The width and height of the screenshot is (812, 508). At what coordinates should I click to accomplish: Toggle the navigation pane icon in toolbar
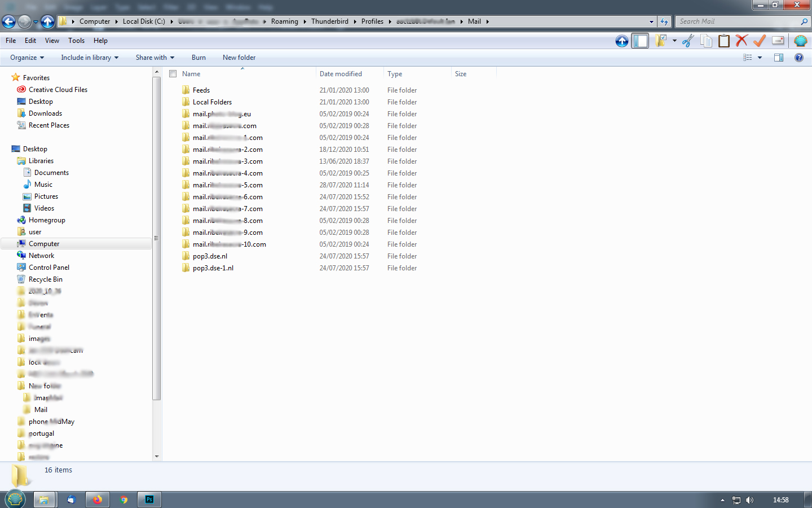pos(640,41)
